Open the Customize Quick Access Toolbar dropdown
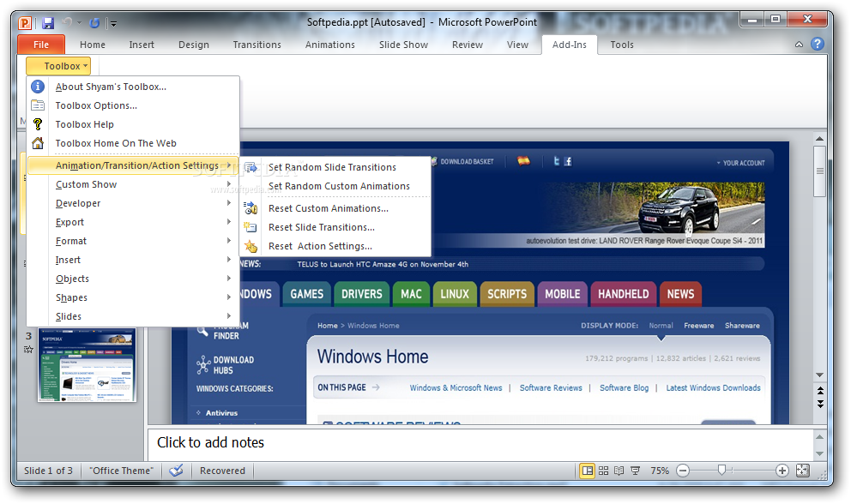The width and height of the screenshot is (851, 504). coord(113,23)
